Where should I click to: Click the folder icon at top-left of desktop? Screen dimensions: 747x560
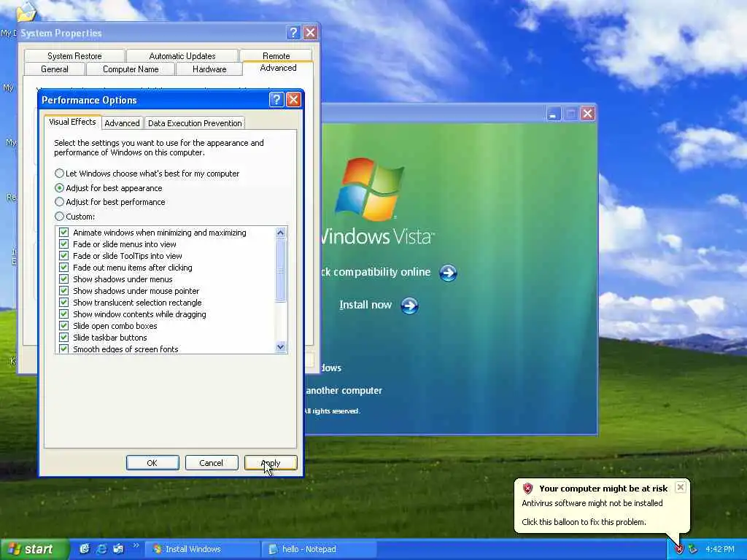coord(27,12)
